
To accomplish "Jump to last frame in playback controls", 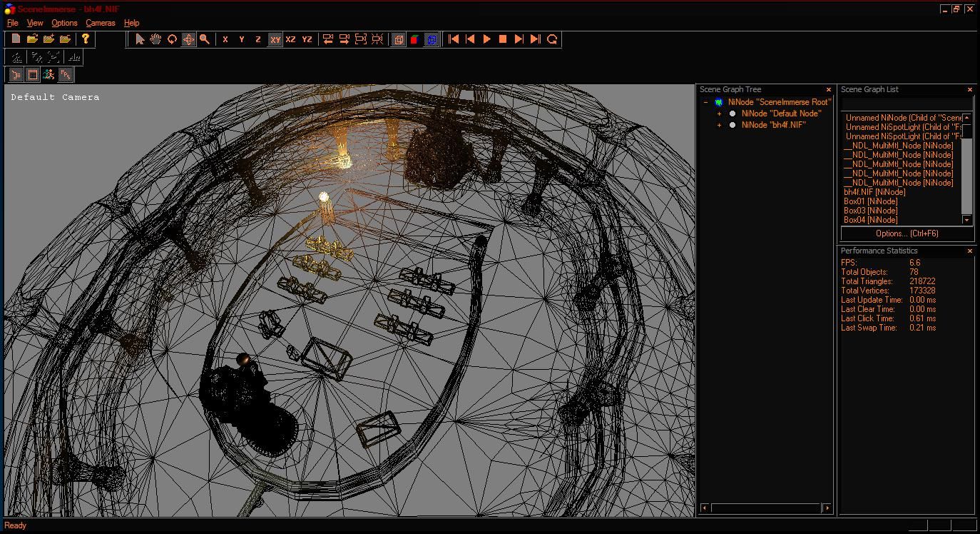I will [536, 39].
